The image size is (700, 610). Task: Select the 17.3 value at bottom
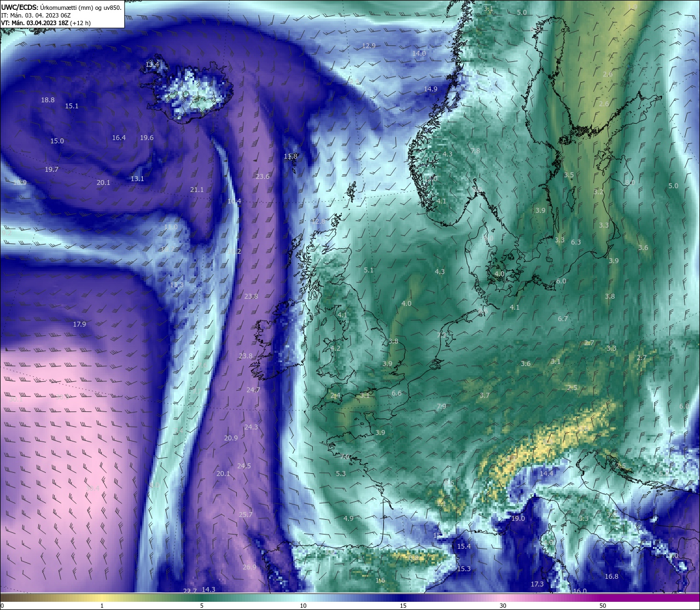[537, 584]
